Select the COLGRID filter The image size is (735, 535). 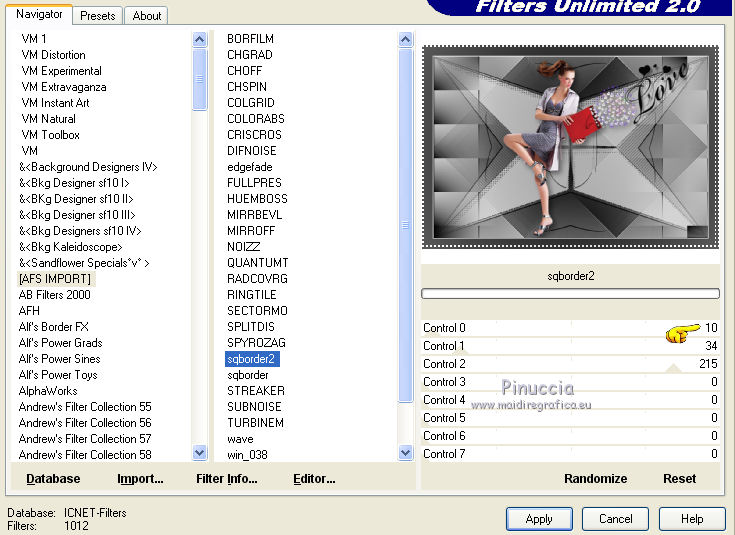251,103
